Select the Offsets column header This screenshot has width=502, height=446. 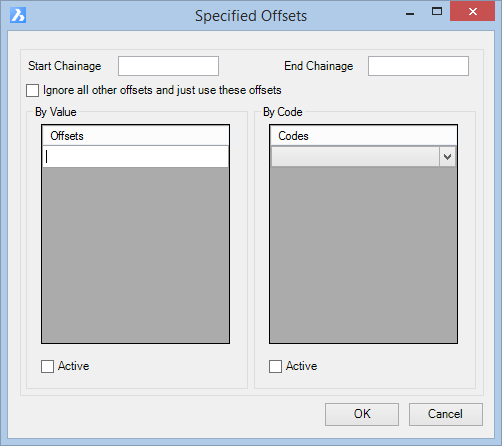pyautogui.click(x=135, y=136)
